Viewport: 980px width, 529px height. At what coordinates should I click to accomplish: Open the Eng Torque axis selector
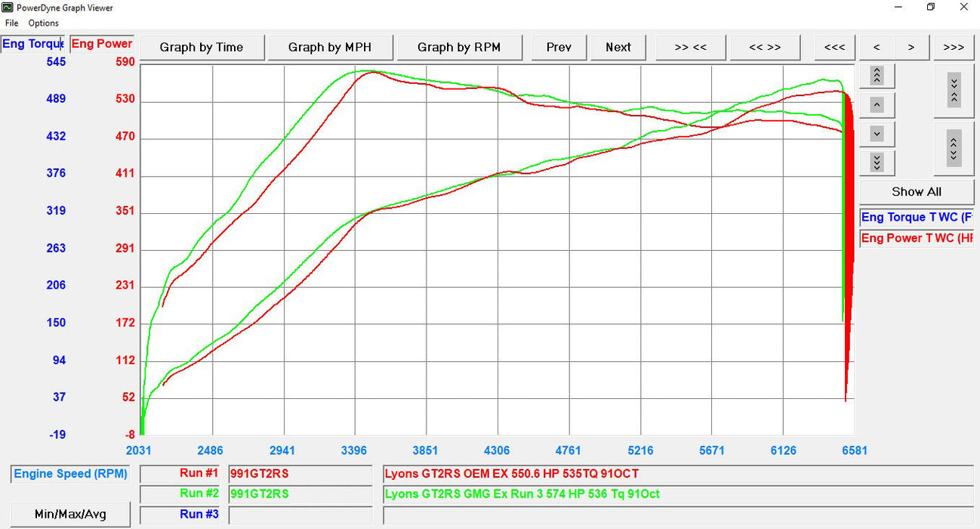(32, 44)
